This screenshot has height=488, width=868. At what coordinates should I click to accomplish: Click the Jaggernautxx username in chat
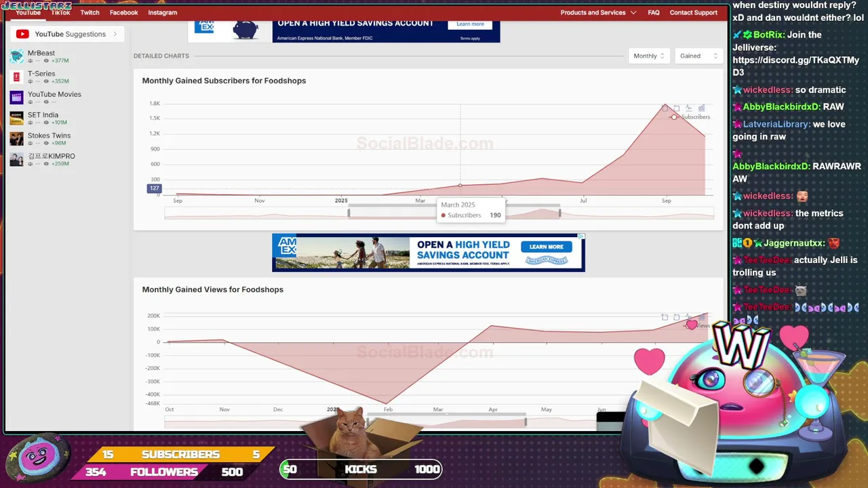pos(794,243)
